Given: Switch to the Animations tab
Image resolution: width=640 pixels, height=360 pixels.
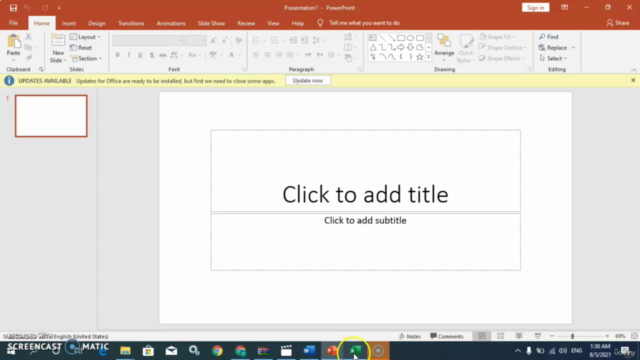Looking at the screenshot, I should pyautogui.click(x=171, y=23).
